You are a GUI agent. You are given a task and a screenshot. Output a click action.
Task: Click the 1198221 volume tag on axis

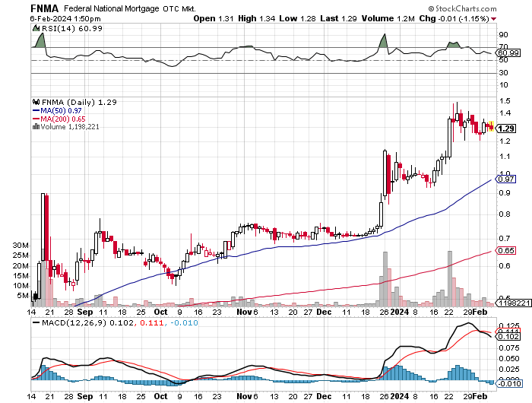(x=515, y=303)
